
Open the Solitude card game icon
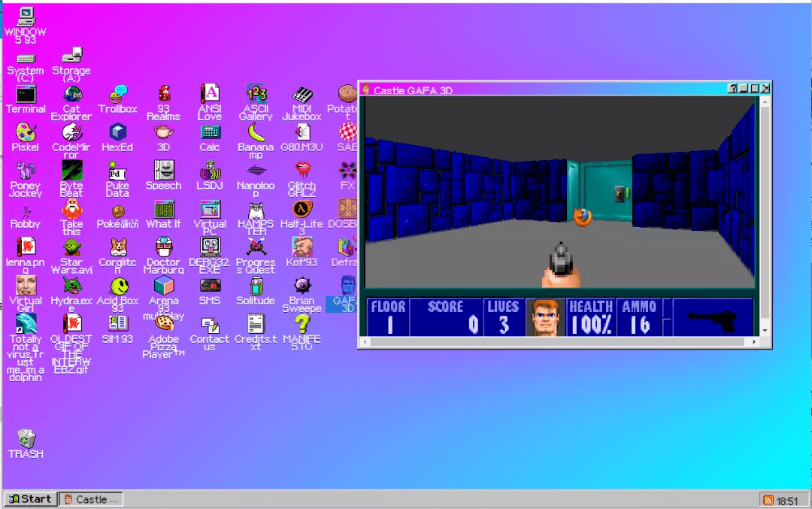[256, 286]
